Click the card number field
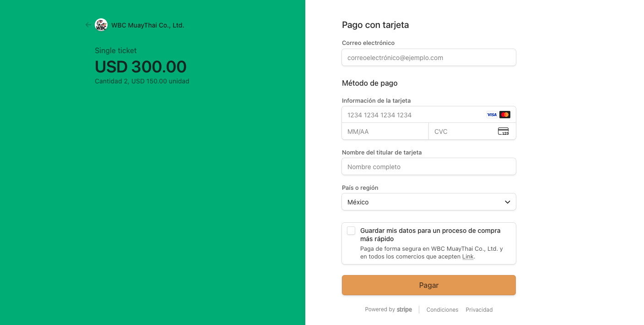 point(429,115)
